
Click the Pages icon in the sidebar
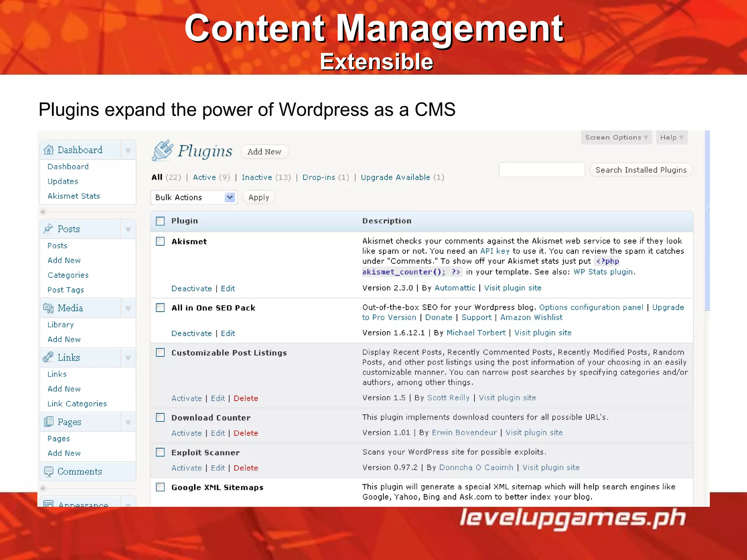click(x=49, y=422)
